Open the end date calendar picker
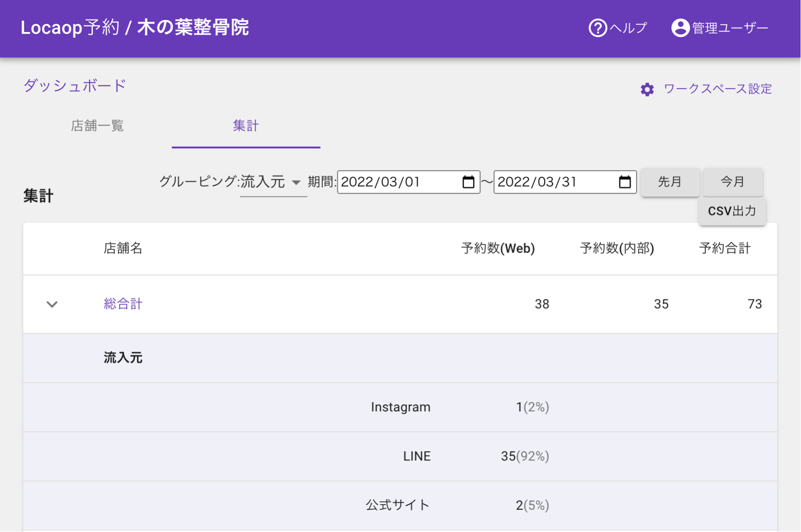The image size is (801, 532). point(624,182)
